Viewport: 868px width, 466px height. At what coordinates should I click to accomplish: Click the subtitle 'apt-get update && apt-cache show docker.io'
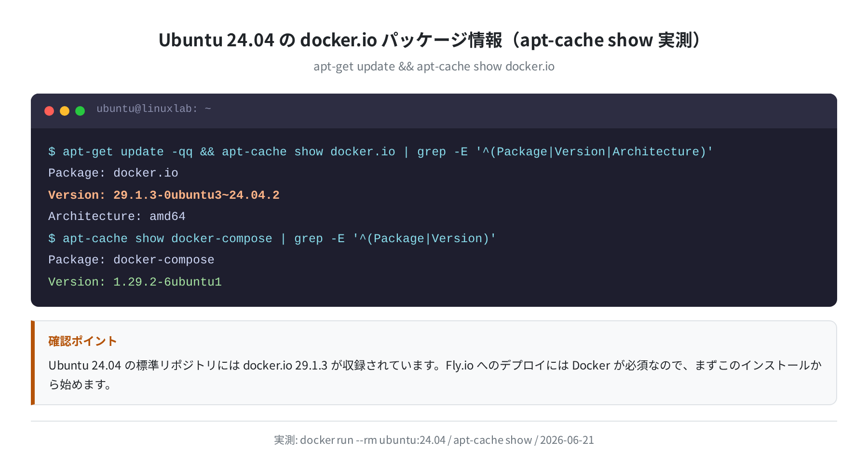[x=434, y=67]
